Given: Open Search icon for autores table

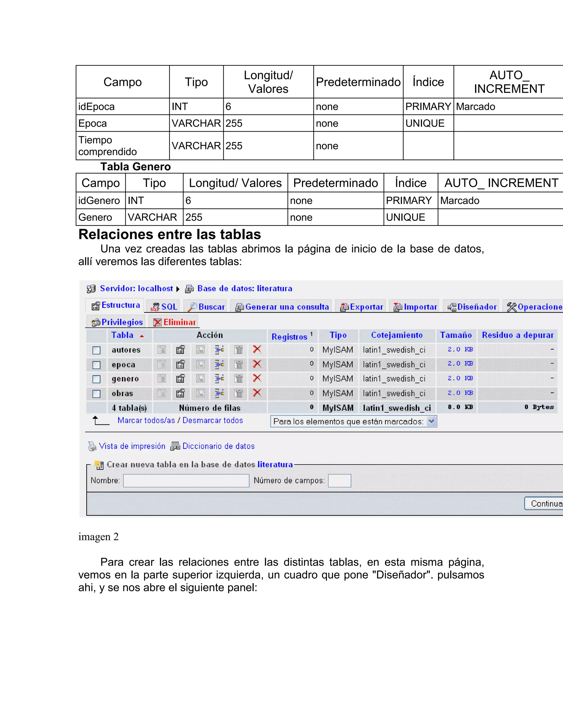Looking at the screenshot, I should click(x=200, y=350).
